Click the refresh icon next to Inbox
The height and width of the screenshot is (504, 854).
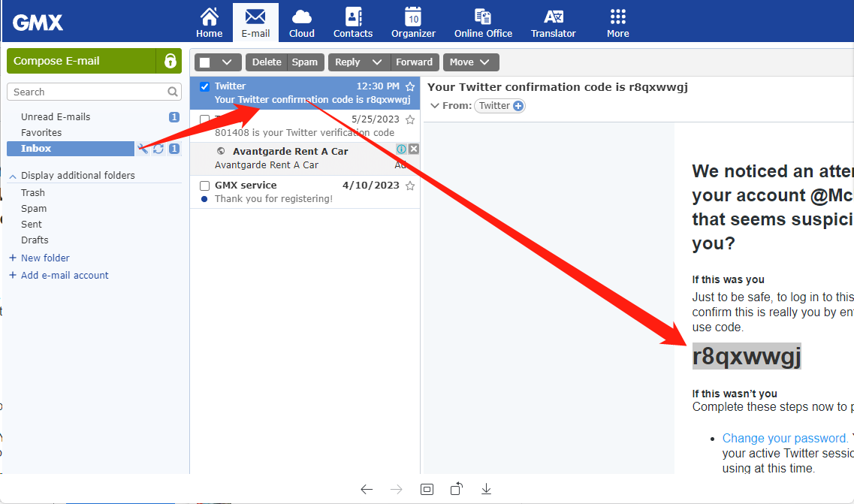pyautogui.click(x=158, y=149)
